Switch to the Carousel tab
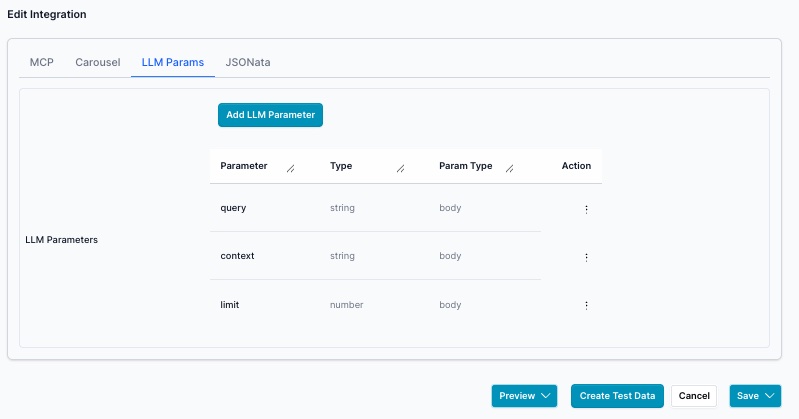The image size is (799, 419). [98, 62]
